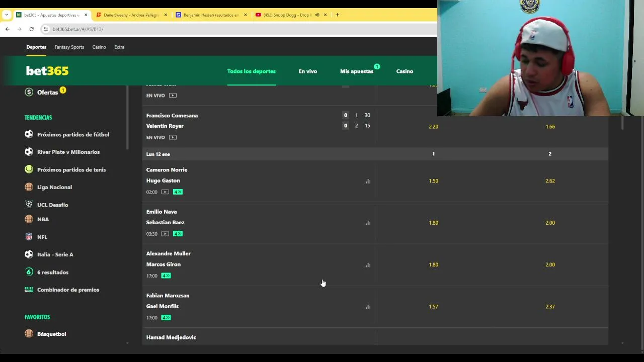Open a new browser tab

click(337, 15)
